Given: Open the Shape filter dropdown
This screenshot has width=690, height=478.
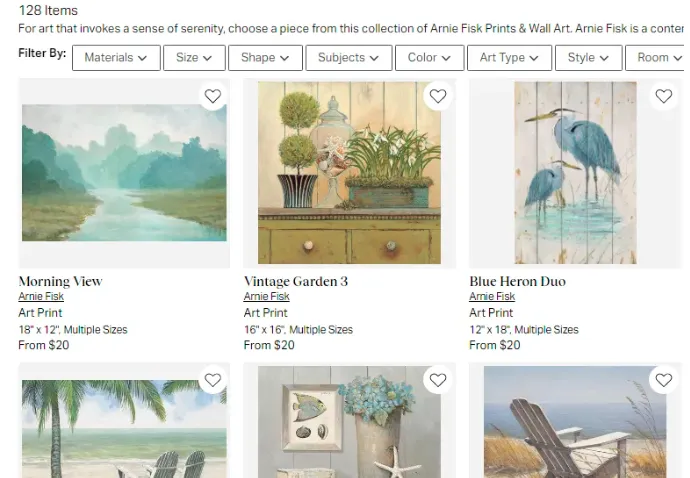Looking at the screenshot, I should point(265,58).
